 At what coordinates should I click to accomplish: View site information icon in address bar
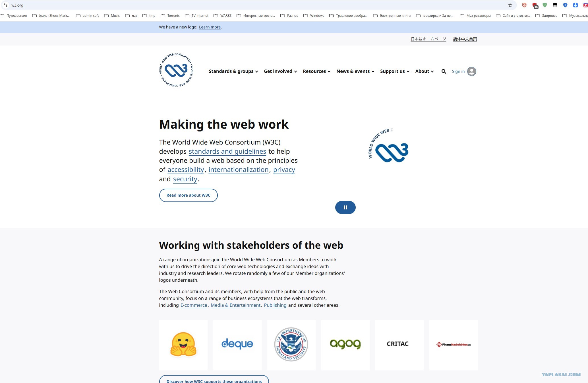pos(6,5)
